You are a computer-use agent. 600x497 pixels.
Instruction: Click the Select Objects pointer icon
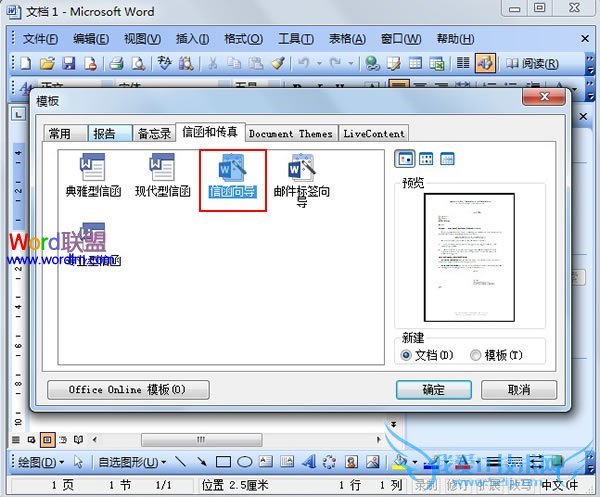(x=78, y=462)
